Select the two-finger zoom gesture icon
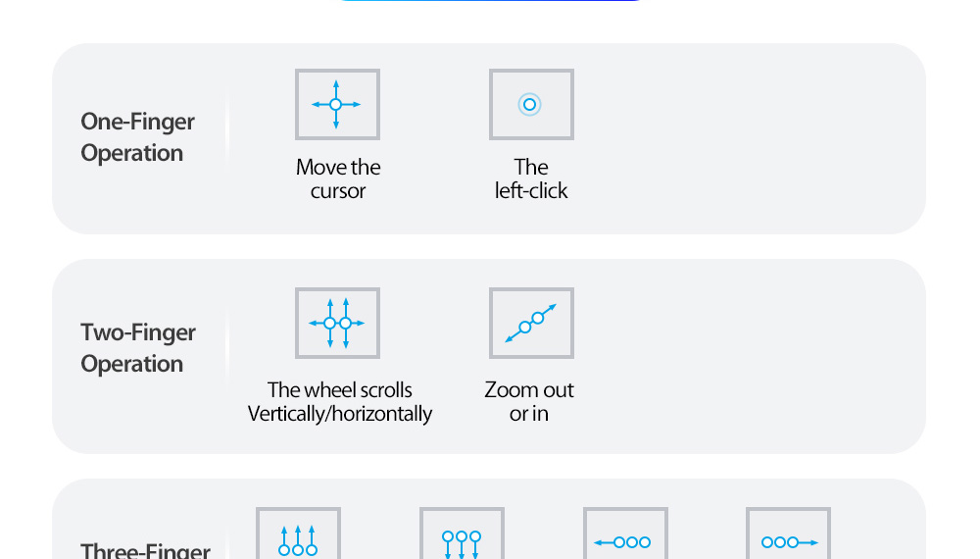 pos(531,323)
